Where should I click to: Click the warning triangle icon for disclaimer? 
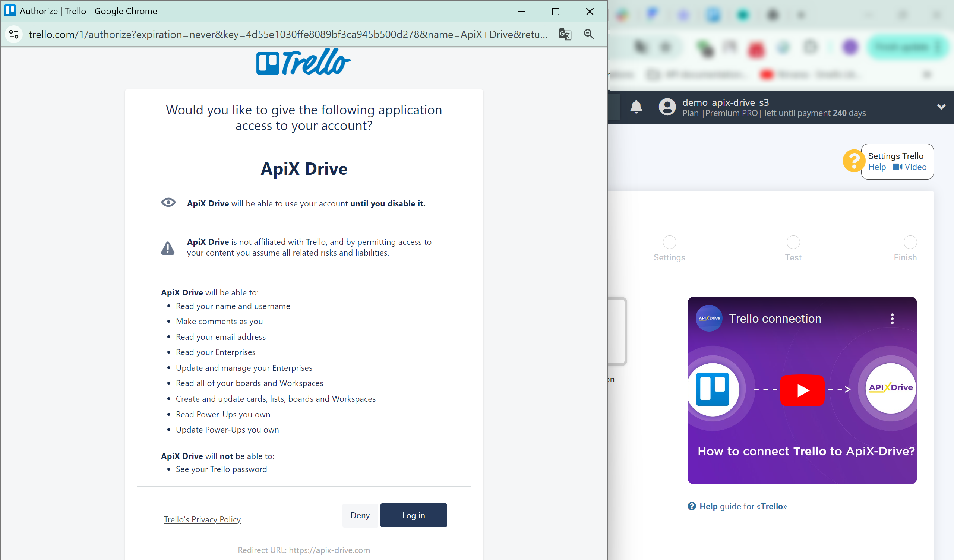tap(168, 247)
